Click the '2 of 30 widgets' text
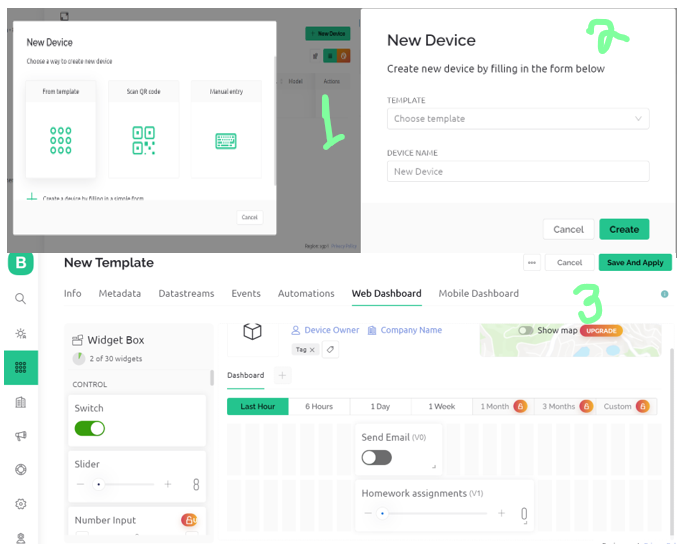This screenshot has height=558, width=682. tap(116, 358)
